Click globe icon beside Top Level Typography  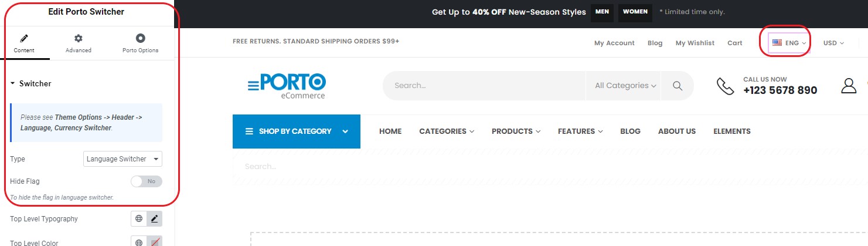[x=139, y=219]
